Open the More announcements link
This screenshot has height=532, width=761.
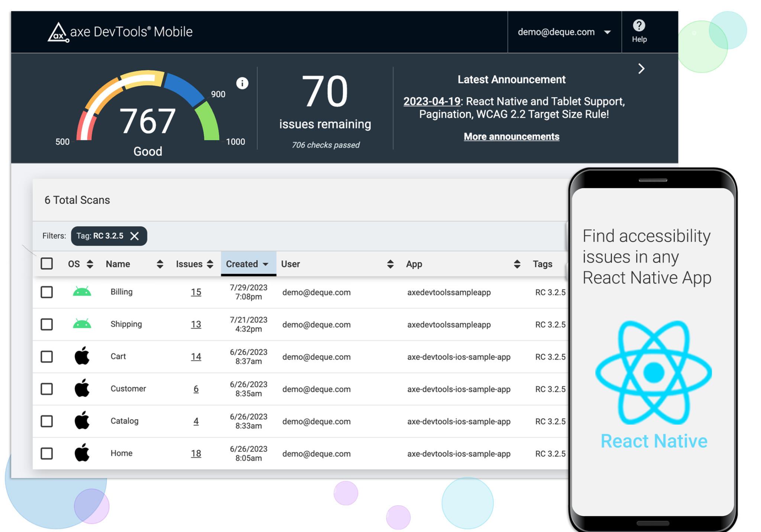coord(511,136)
